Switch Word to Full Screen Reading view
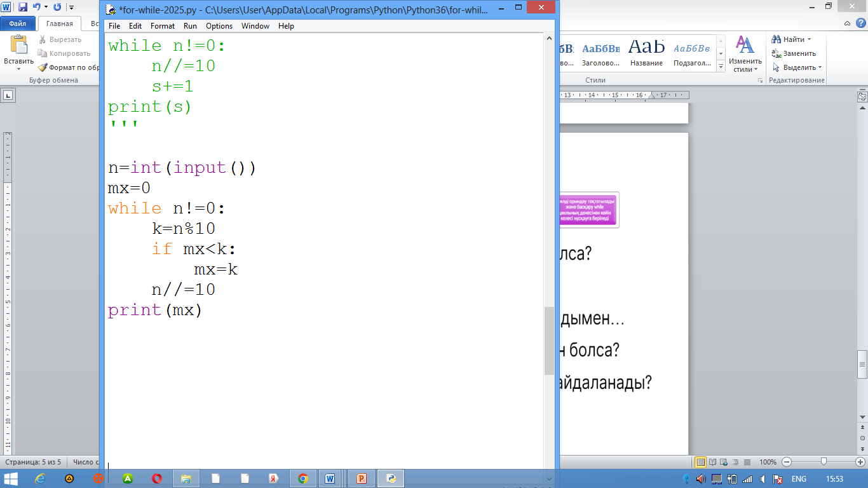The height and width of the screenshot is (488, 868). (x=712, y=462)
